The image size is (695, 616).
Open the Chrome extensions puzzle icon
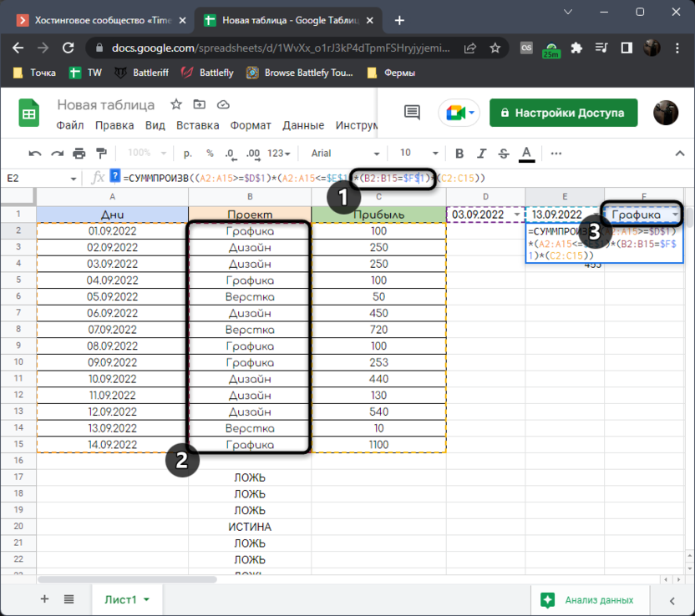[x=576, y=48]
